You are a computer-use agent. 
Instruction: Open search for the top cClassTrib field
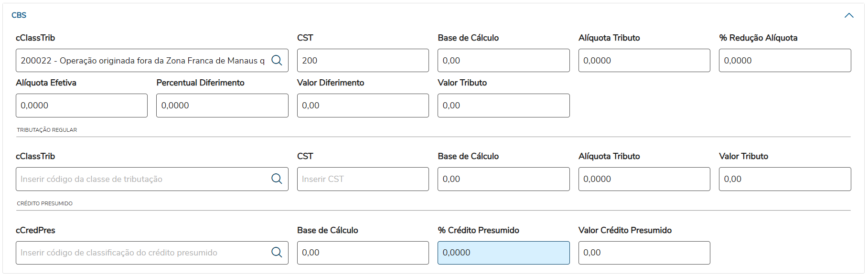tap(277, 60)
